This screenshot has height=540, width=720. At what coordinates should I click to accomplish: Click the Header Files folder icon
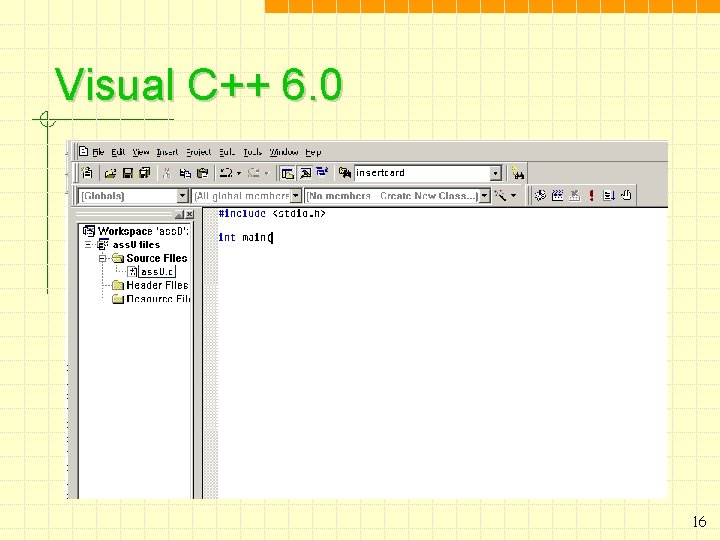click(118, 285)
